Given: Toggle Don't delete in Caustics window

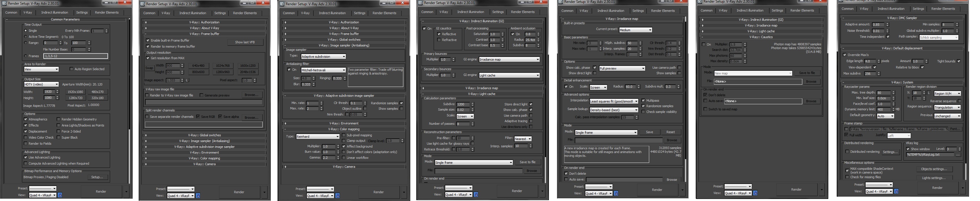Looking at the screenshot, I should 705,95.
